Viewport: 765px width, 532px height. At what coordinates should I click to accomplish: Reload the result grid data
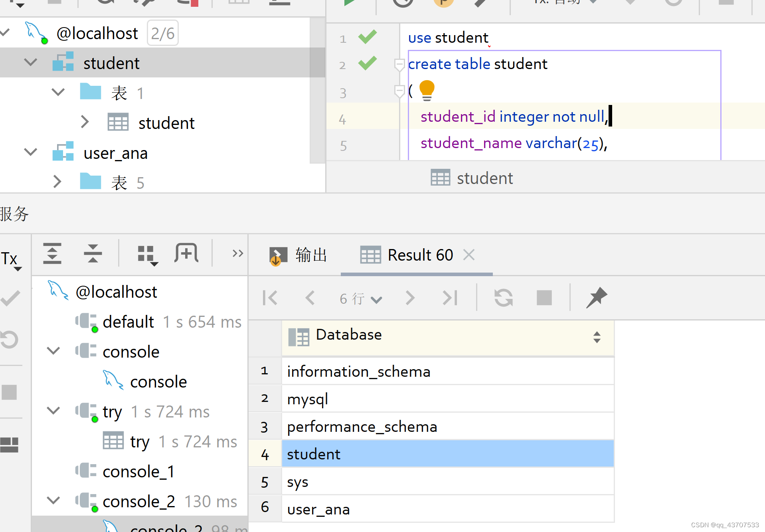tap(504, 298)
